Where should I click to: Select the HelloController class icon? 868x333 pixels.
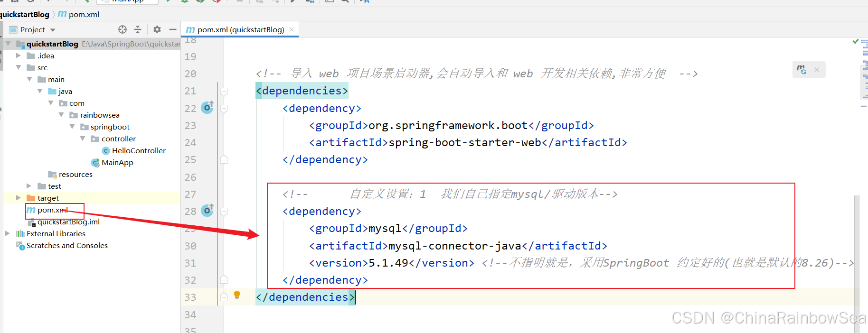[106, 151]
